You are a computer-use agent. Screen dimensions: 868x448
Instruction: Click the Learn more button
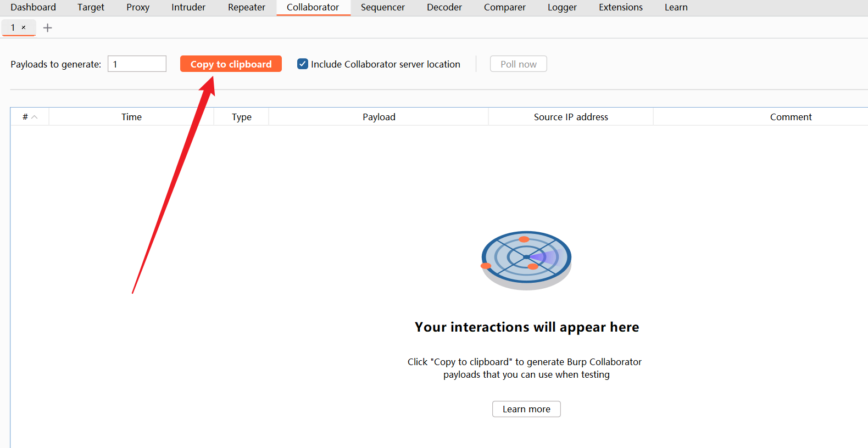pos(526,409)
